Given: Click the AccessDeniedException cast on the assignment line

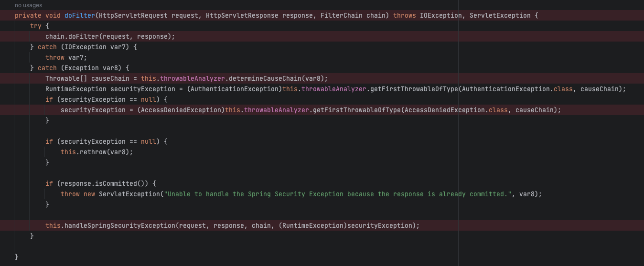Looking at the screenshot, I should tap(181, 110).
